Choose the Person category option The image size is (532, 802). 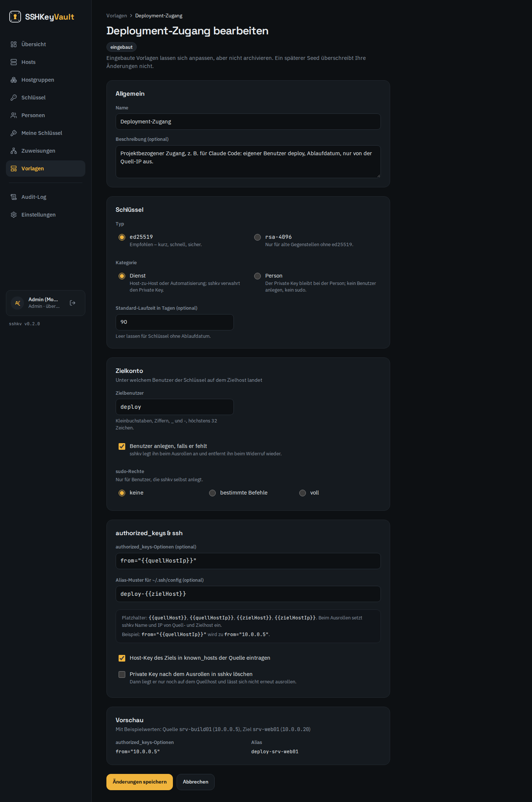tap(258, 276)
